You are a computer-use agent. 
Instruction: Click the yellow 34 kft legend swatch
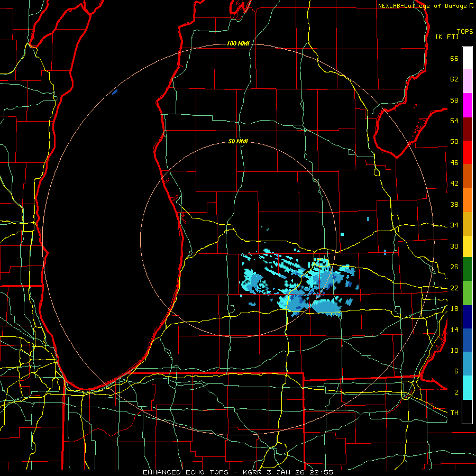tap(467, 246)
